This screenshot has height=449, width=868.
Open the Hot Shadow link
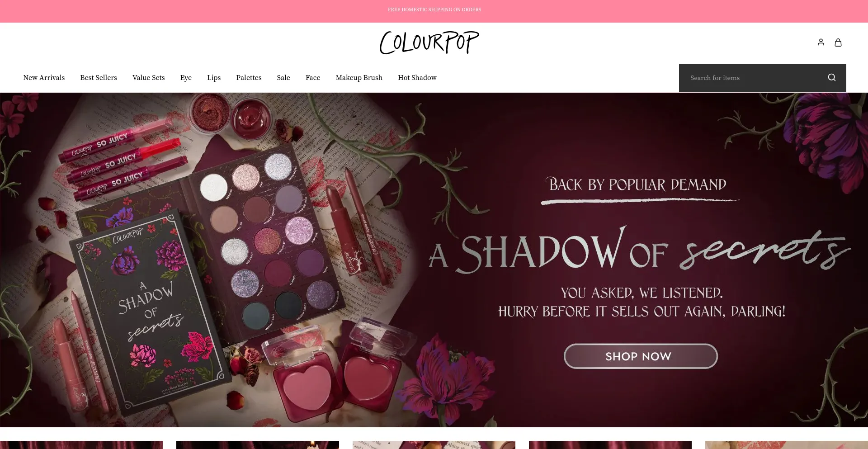click(x=417, y=78)
